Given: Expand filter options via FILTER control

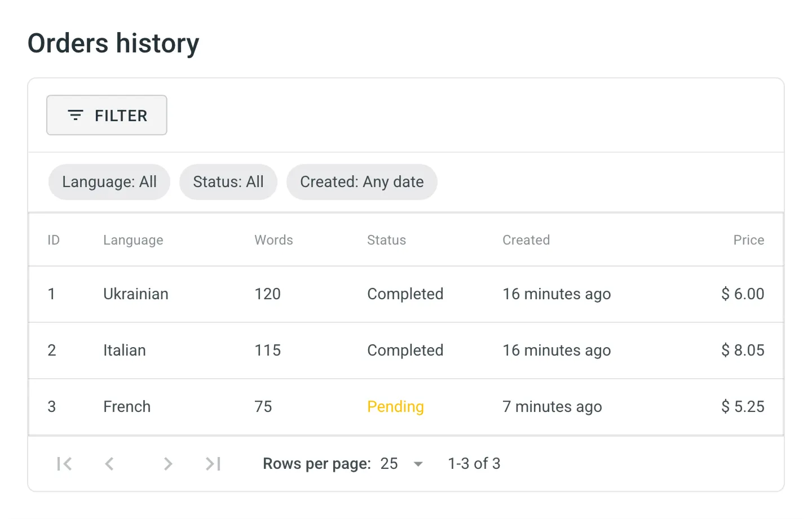Looking at the screenshot, I should pyautogui.click(x=107, y=115).
